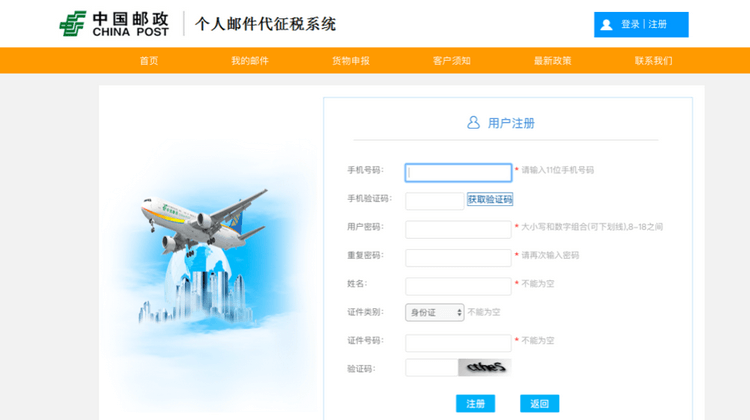
Task: Click the user registration profile icon
Action: coord(473,123)
